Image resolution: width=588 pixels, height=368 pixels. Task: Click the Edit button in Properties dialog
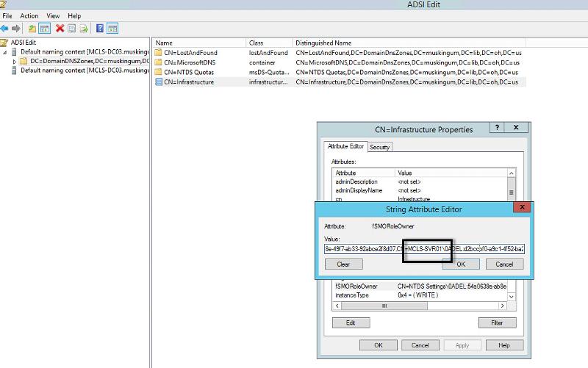[351, 322]
